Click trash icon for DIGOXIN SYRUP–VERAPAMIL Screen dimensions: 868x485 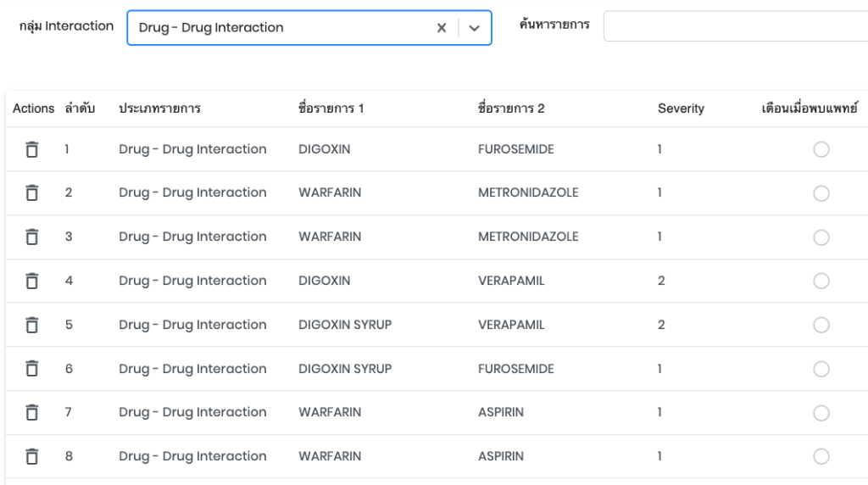(32, 325)
